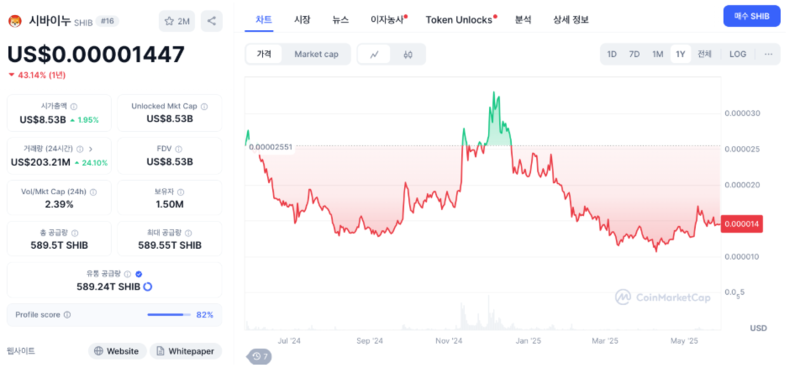Expand the 거래량 (24시간) arrow
The width and height of the screenshot is (800, 368).
click(x=91, y=150)
